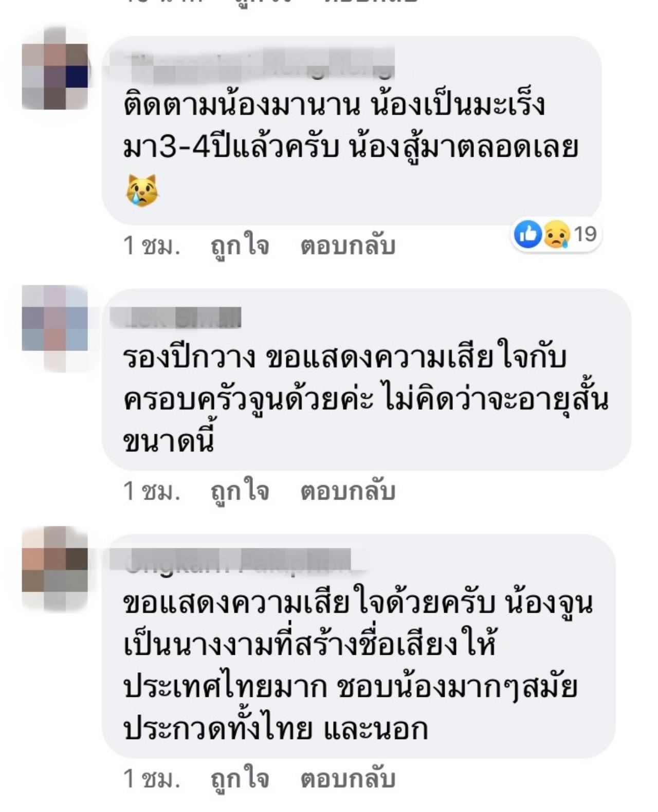This screenshot has height=812, width=658.
Task: Click ถูกใจ under the 'ติดตามน้องมานาน' comment
Action: pos(240,246)
